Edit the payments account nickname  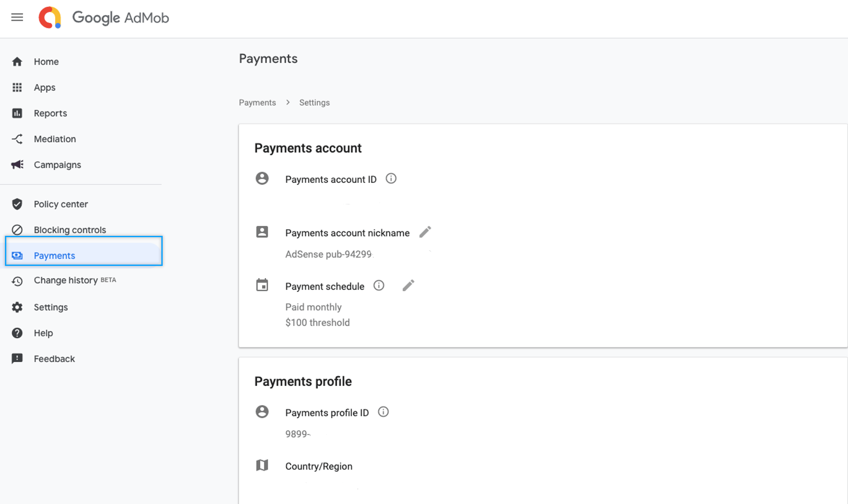(425, 232)
